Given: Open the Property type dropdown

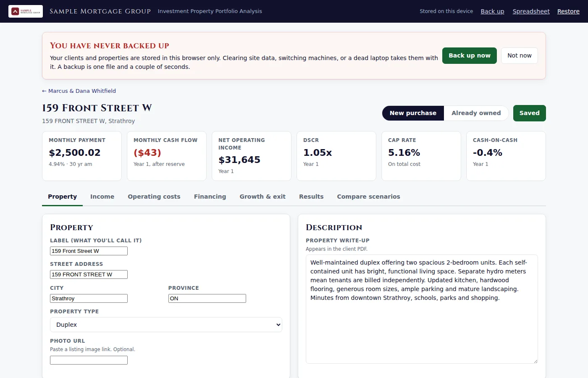Looking at the screenshot, I should [x=166, y=325].
